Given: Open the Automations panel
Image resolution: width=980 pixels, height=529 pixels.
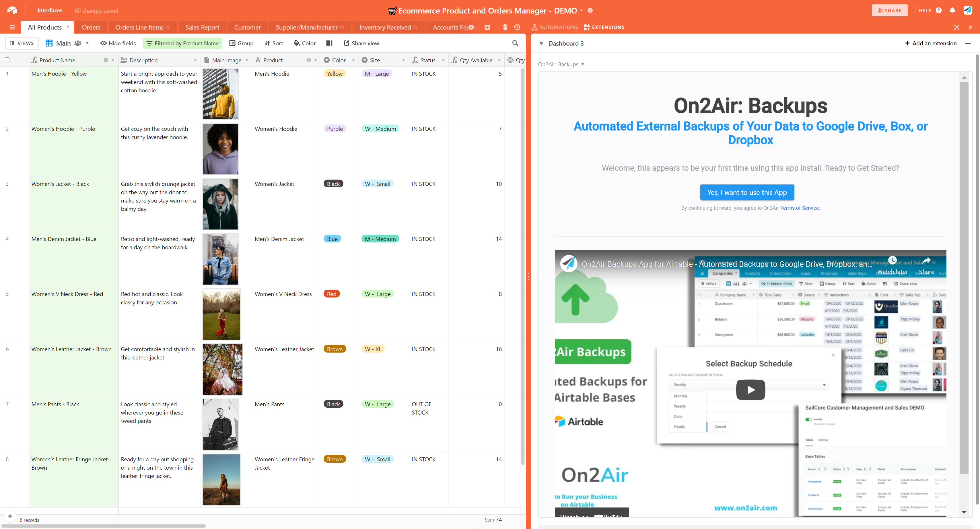Looking at the screenshot, I should [x=555, y=27].
